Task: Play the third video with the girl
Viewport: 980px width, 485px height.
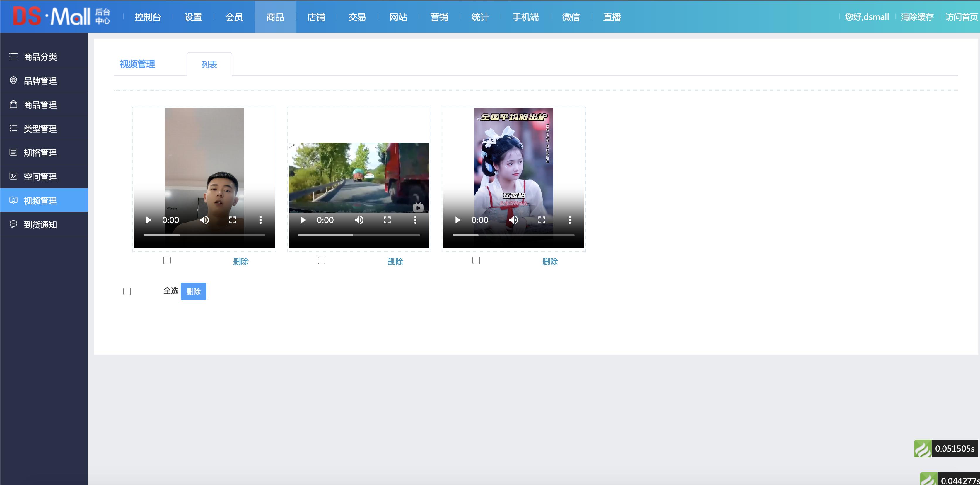Action: pyautogui.click(x=458, y=220)
